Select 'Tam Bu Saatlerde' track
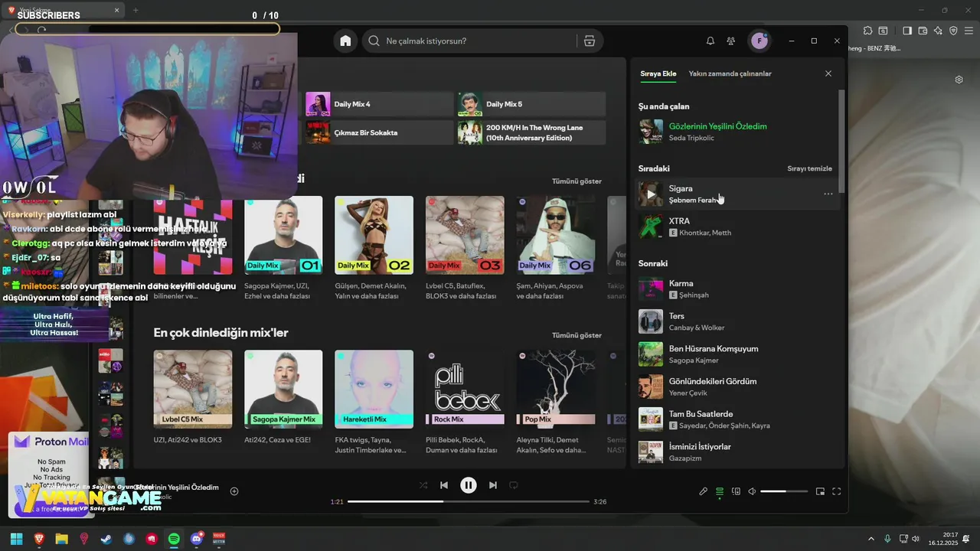The image size is (980, 551). coord(737,419)
